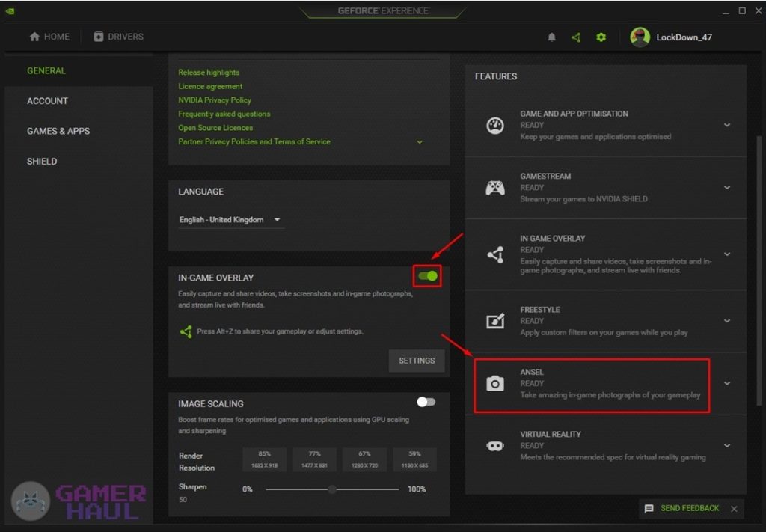Dismiss the Send Feedback bar
This screenshot has width=766, height=532.
734,509
